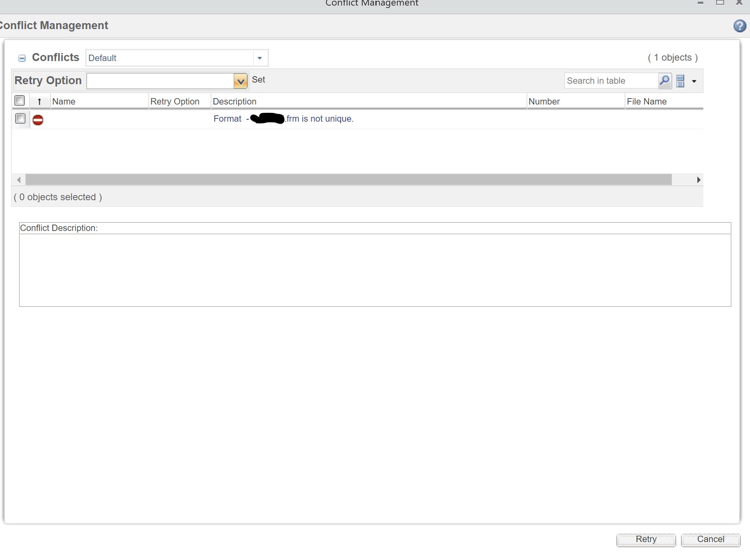Click the table column settings icon
The height and width of the screenshot is (560, 750).
click(681, 81)
